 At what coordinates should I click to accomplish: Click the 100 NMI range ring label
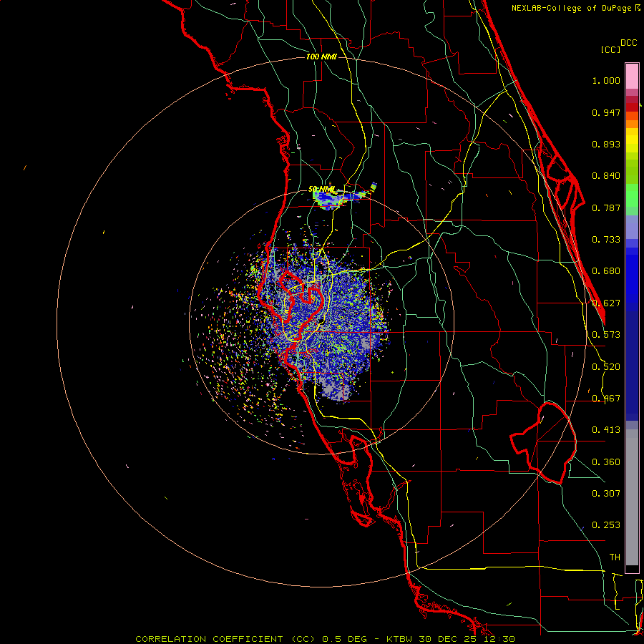321,57
